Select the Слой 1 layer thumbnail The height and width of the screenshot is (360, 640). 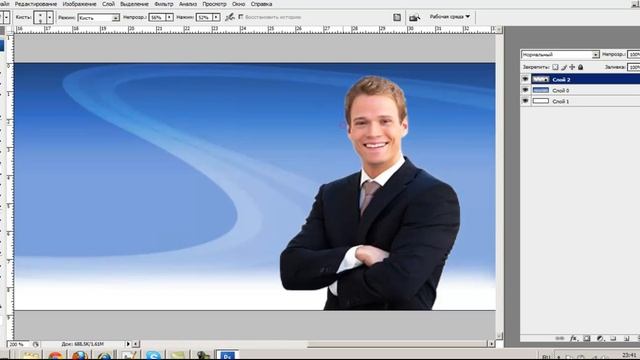click(541, 101)
